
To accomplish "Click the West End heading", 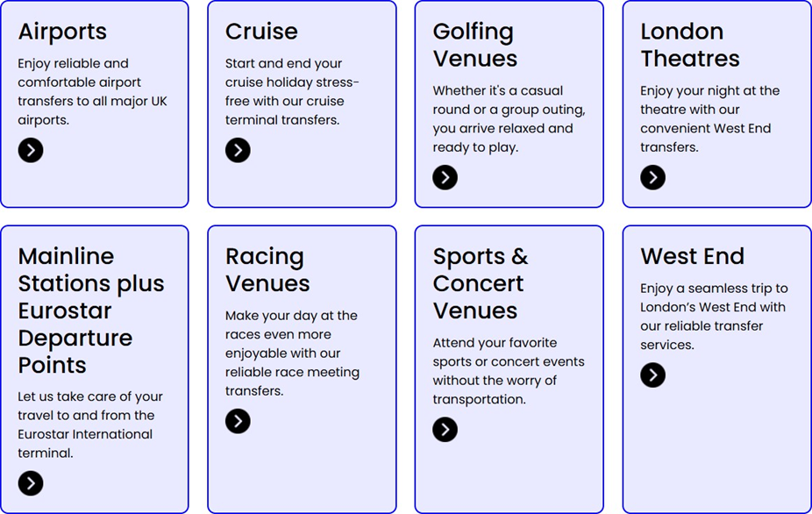I will [x=692, y=256].
